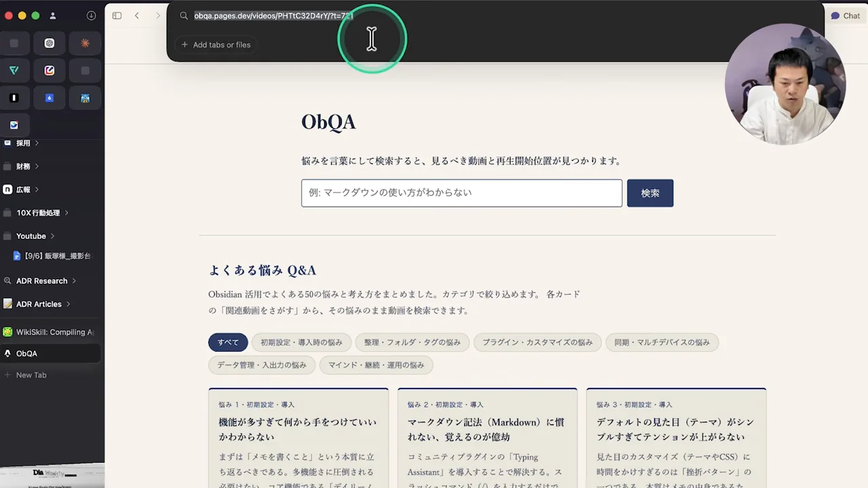The image size is (868, 488).
Task: Toggle the sidebar panel icon
Action: 117,16
